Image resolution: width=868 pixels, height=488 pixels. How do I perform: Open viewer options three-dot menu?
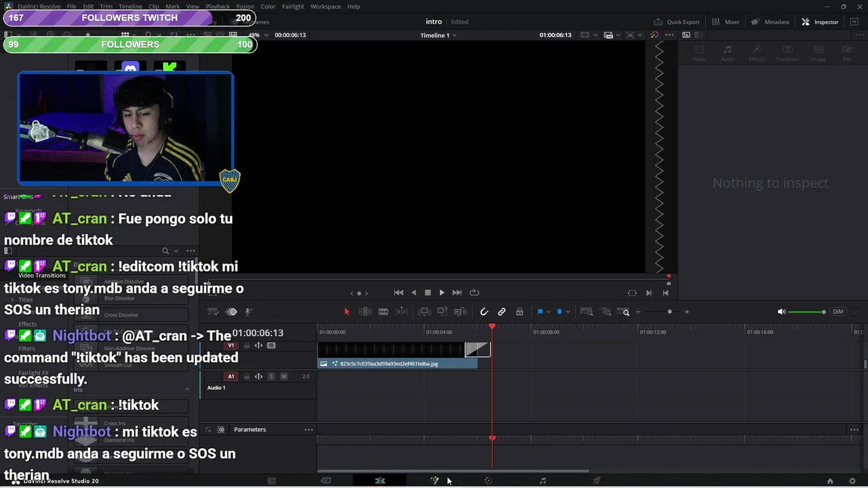tap(669, 35)
